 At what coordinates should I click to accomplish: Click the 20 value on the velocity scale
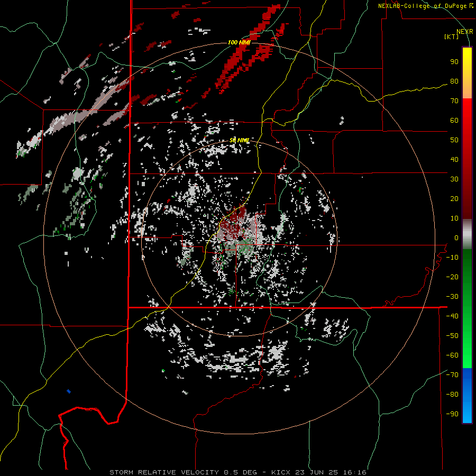[454, 199]
